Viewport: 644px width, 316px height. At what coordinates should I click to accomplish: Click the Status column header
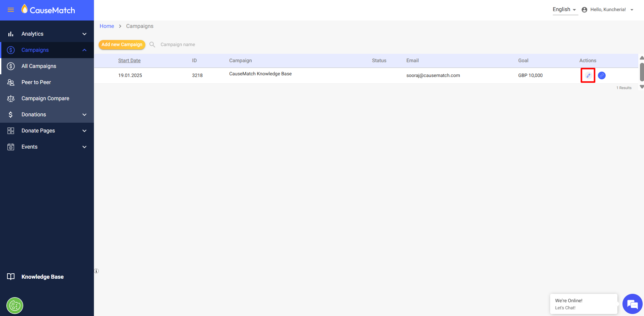pyautogui.click(x=379, y=61)
